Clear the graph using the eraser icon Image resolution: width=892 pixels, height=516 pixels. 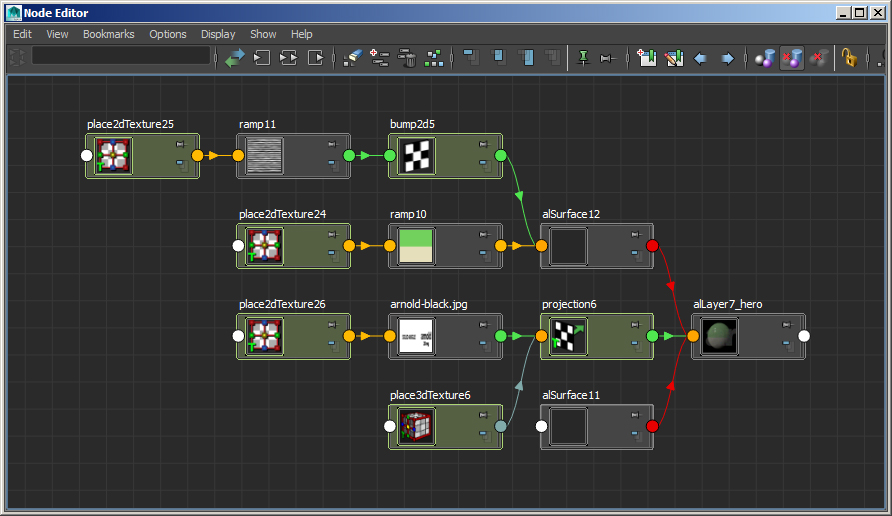click(352, 58)
